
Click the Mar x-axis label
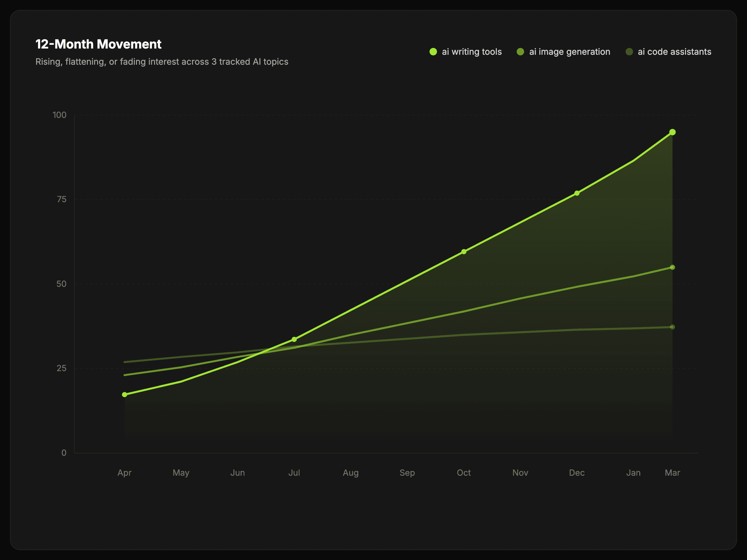[x=672, y=473]
